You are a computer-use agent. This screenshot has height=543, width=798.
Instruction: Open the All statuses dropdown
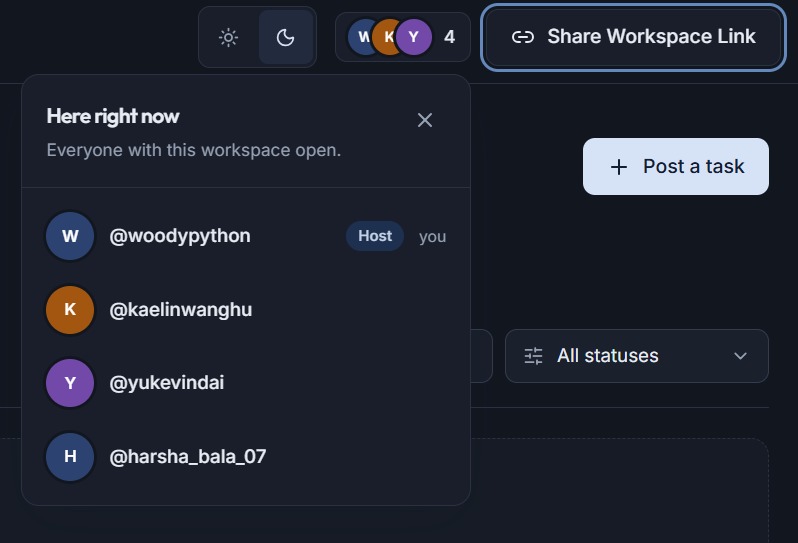637,356
